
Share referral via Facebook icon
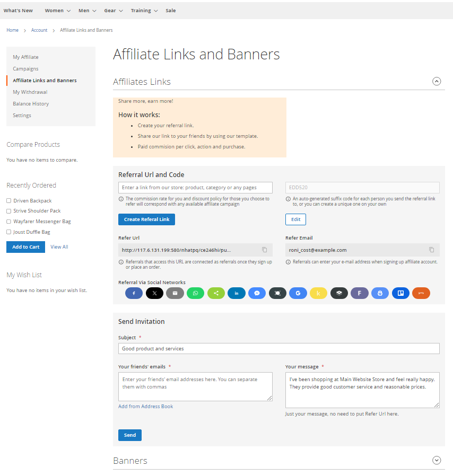tap(134, 293)
